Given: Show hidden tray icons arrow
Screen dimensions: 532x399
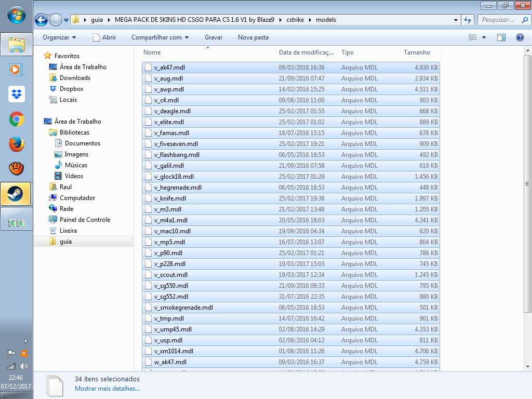Looking at the screenshot, I should (25, 341).
